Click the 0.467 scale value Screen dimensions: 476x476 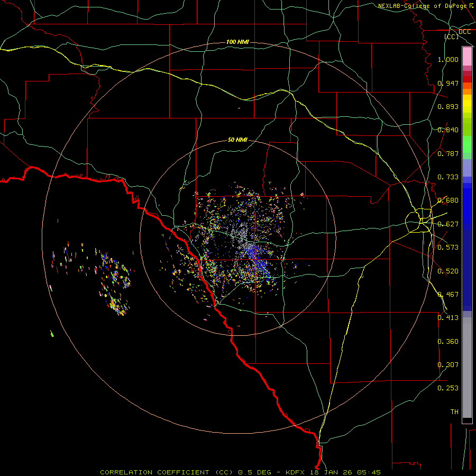448,295
